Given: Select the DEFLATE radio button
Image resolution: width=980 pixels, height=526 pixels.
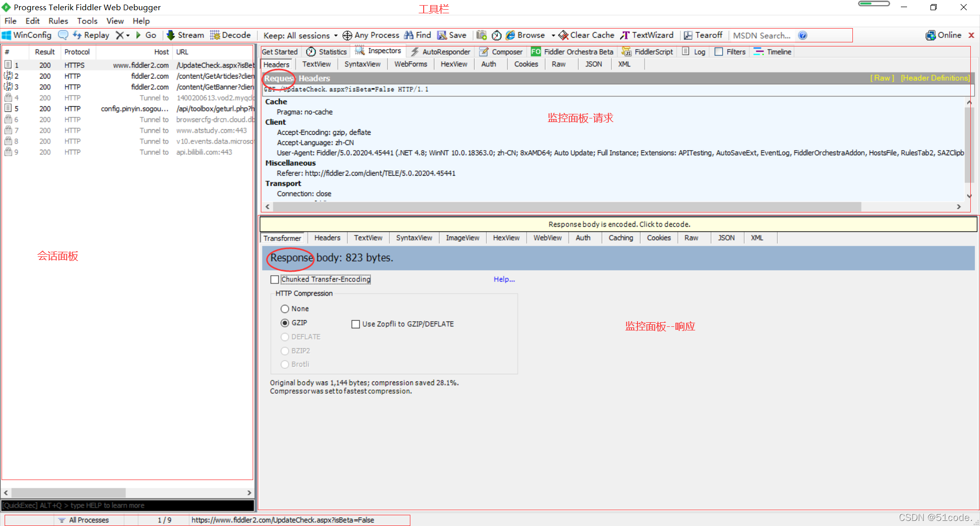Looking at the screenshot, I should (285, 337).
